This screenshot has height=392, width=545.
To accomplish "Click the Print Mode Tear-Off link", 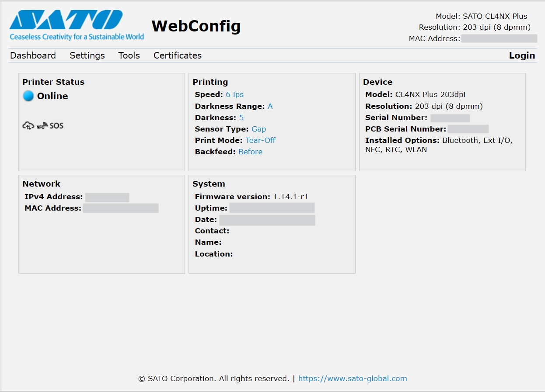I will (x=260, y=140).
